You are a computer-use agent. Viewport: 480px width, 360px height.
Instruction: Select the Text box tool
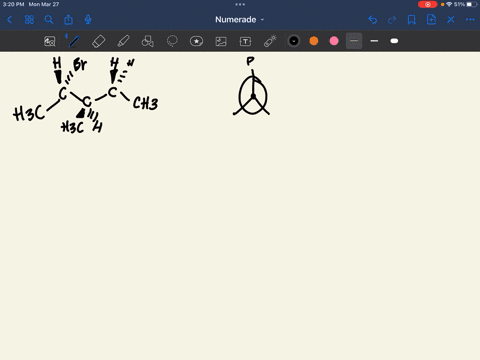(x=245, y=41)
